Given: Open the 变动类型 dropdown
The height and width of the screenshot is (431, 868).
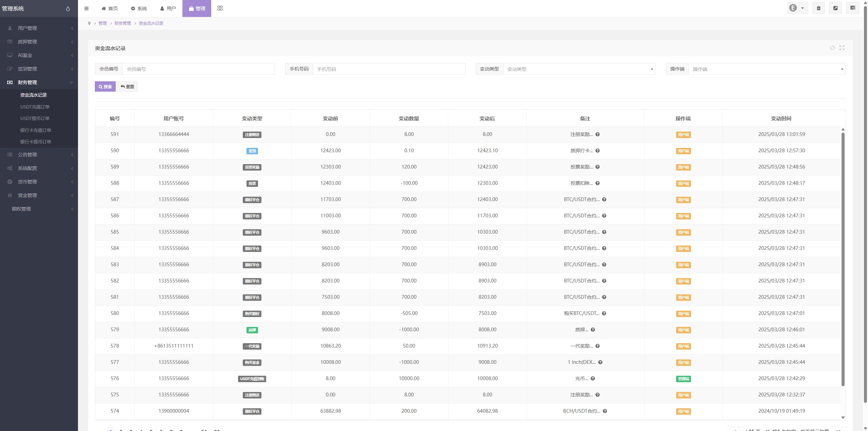Looking at the screenshot, I should pyautogui.click(x=579, y=69).
